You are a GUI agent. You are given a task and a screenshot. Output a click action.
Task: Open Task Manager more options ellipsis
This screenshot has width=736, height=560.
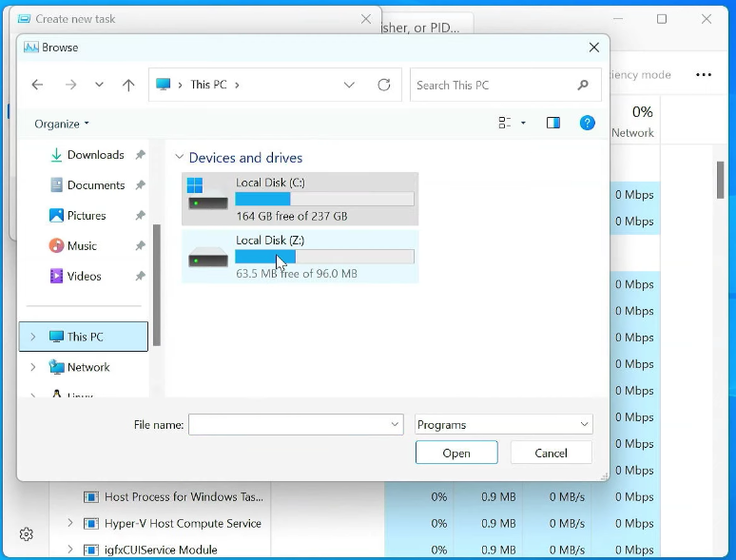pyautogui.click(x=703, y=75)
